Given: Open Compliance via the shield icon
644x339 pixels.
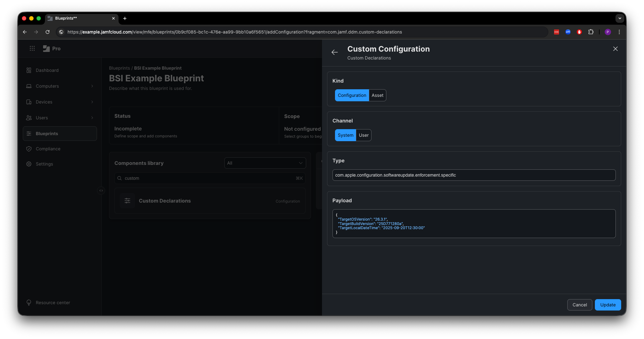Looking at the screenshot, I should click(x=29, y=149).
